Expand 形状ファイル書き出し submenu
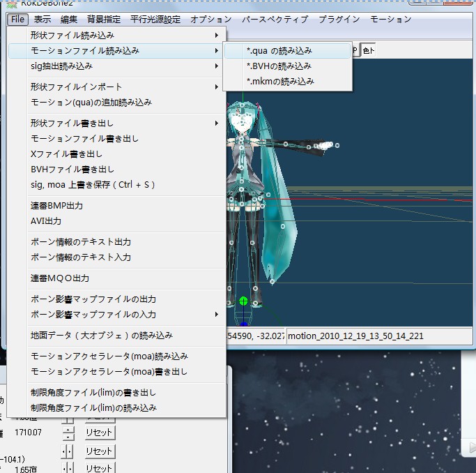Viewport: 476px width, 473px height. [x=117, y=123]
